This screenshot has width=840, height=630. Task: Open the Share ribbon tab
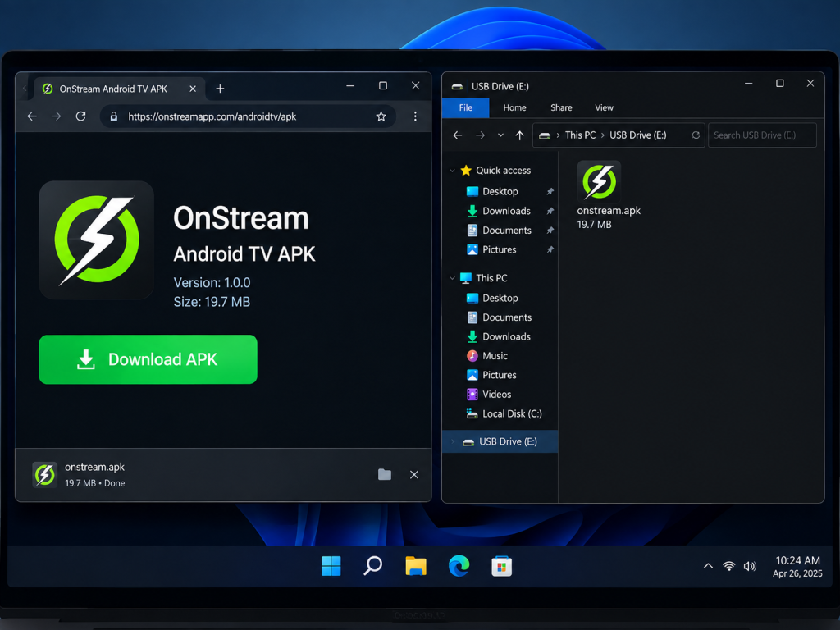tap(561, 107)
